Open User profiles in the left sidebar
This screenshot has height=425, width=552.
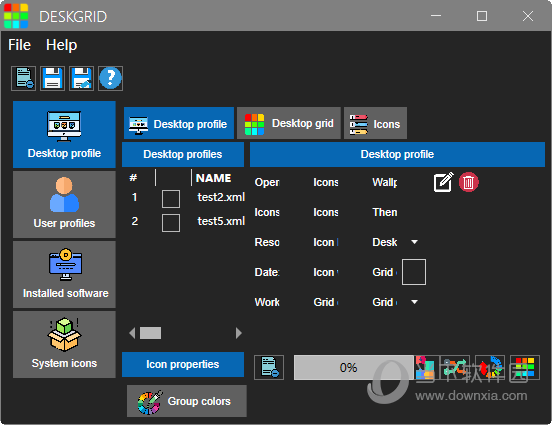tap(64, 205)
